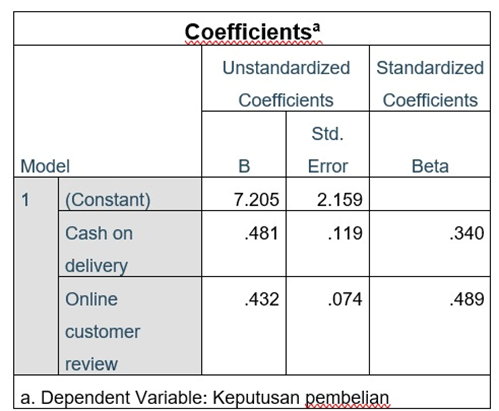This screenshot has width=499, height=411.
Task: Click the Std. Error value .119
Action: (345, 233)
